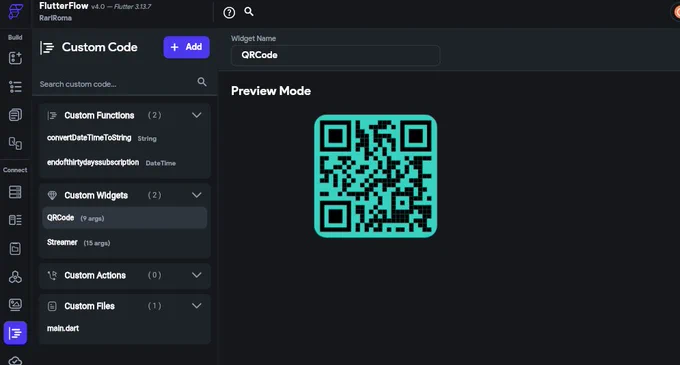Image resolution: width=680 pixels, height=365 pixels.
Task: Click the Custom Actions header label
Action: 95,275
